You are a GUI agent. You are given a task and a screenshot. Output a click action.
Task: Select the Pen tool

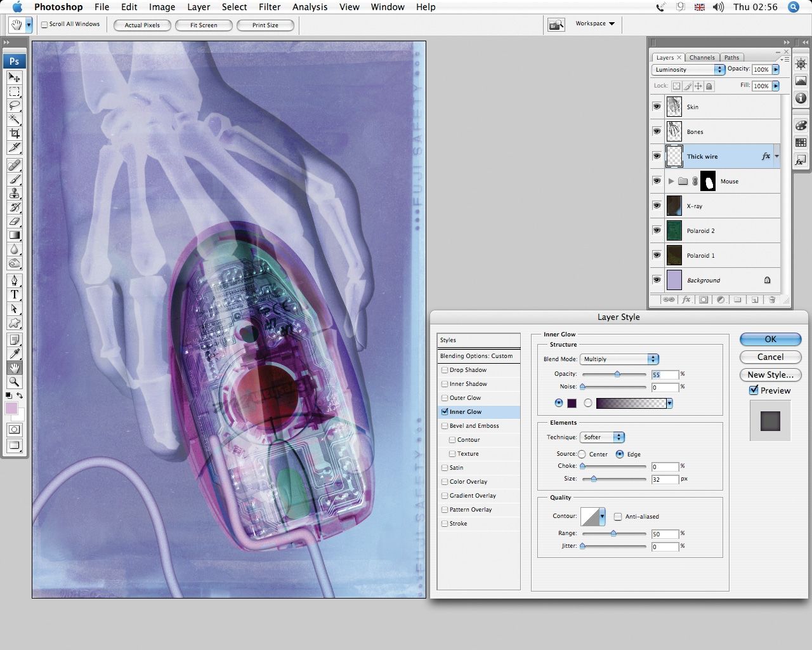coord(15,279)
